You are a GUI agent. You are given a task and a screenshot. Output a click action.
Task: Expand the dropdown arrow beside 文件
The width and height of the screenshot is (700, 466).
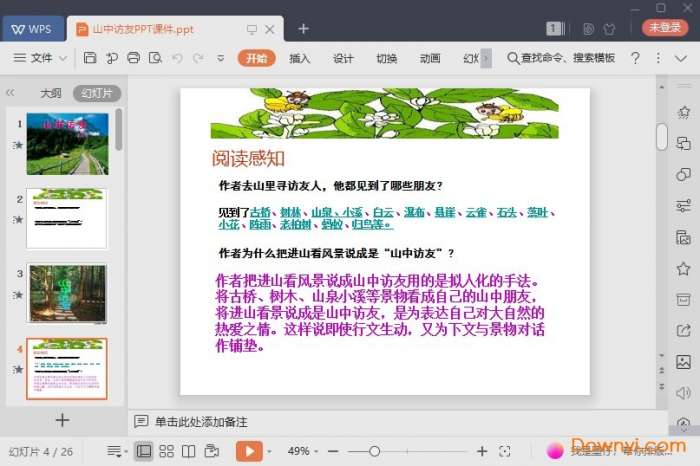pos(63,58)
